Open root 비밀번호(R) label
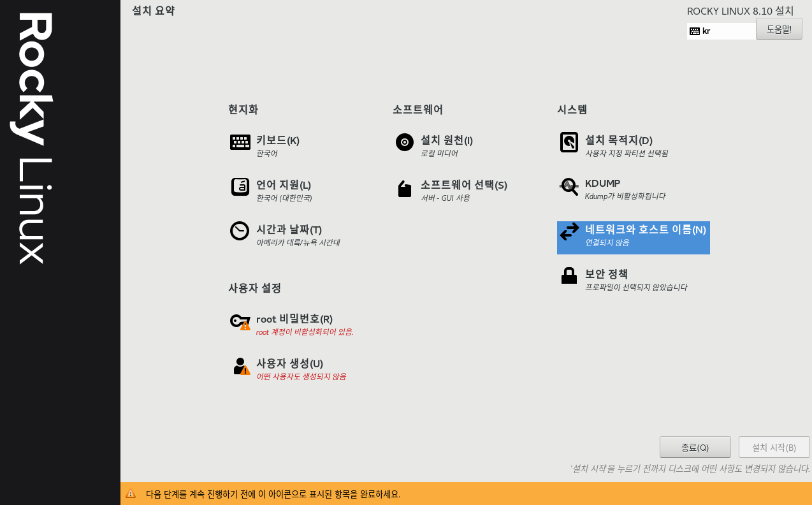The image size is (812, 505). click(x=294, y=319)
